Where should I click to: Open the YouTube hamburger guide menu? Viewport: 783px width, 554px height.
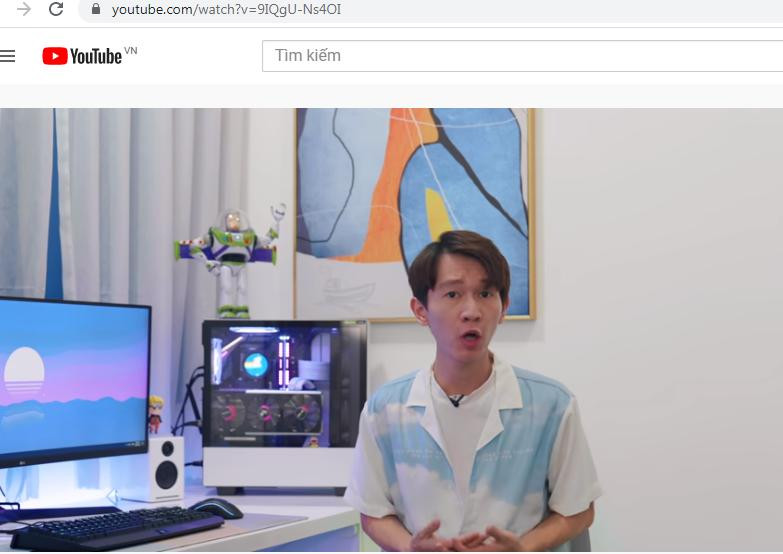coord(7,56)
